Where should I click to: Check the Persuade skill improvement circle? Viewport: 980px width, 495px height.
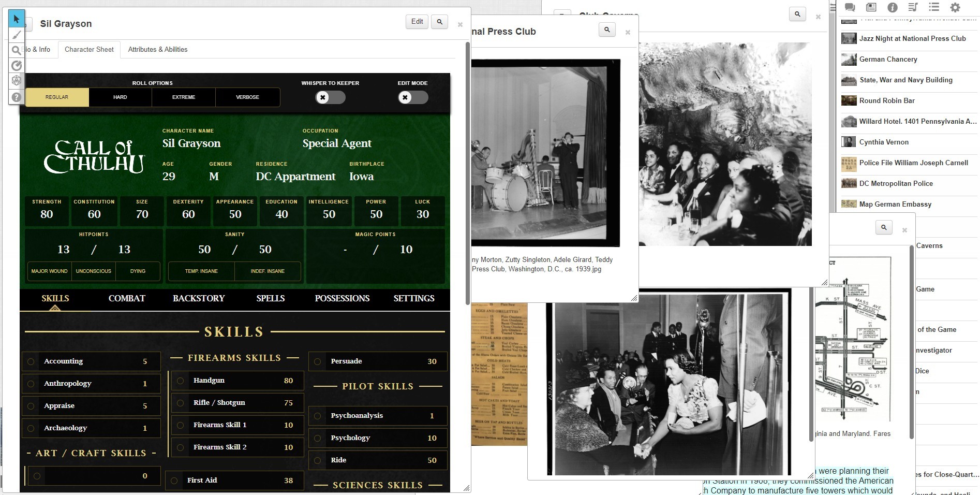click(x=318, y=361)
